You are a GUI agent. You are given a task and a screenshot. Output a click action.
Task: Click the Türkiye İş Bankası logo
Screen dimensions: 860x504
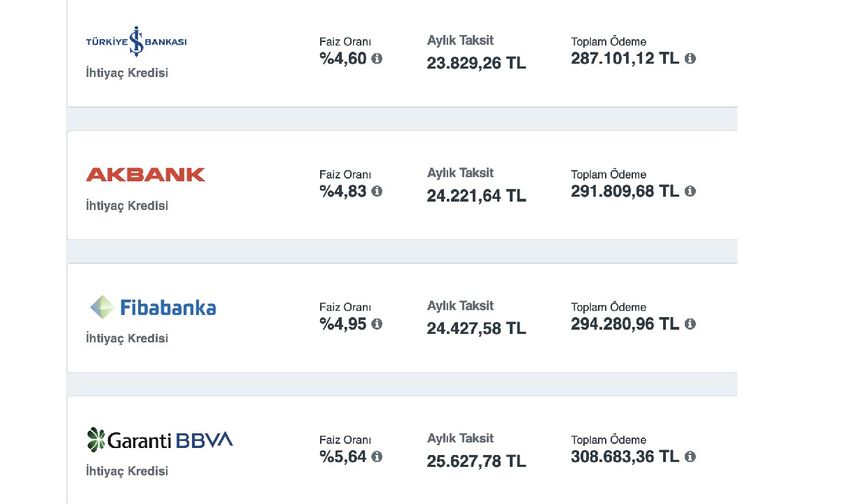point(136,41)
